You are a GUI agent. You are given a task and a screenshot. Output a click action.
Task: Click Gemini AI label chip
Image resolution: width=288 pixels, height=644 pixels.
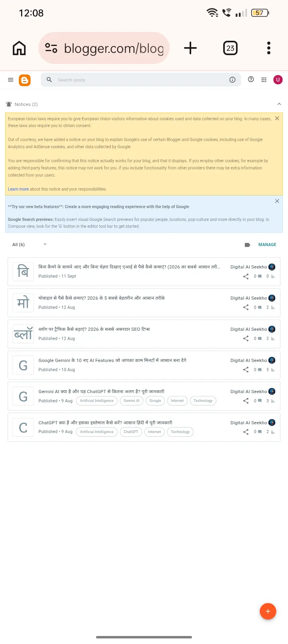pos(132,401)
